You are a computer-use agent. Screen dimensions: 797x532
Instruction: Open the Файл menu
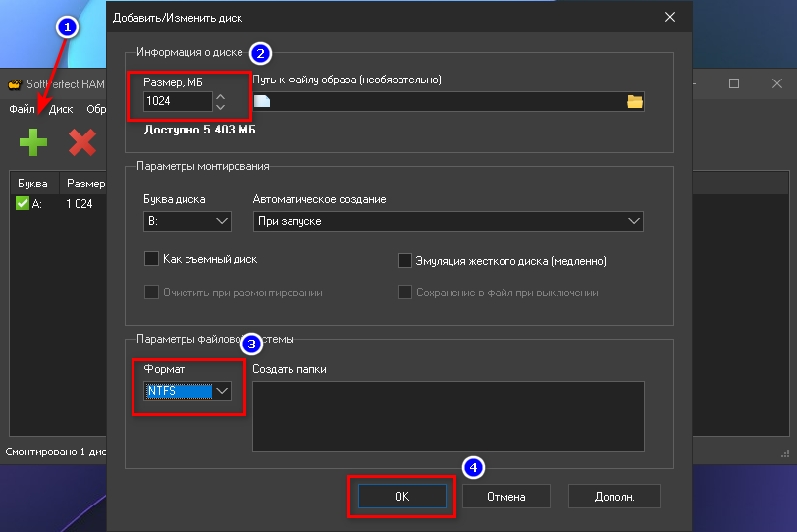pyautogui.click(x=23, y=109)
